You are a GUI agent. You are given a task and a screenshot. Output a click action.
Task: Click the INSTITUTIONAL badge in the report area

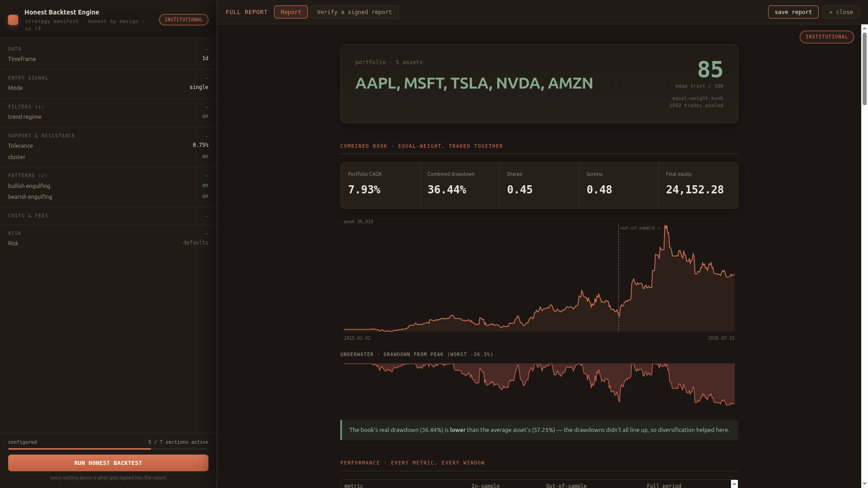[x=826, y=37]
